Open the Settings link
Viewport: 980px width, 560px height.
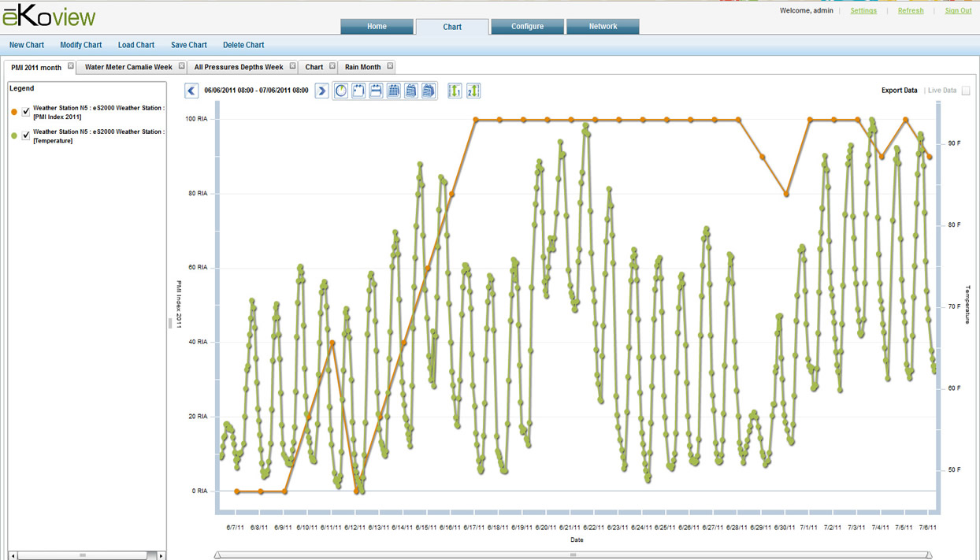tap(863, 11)
